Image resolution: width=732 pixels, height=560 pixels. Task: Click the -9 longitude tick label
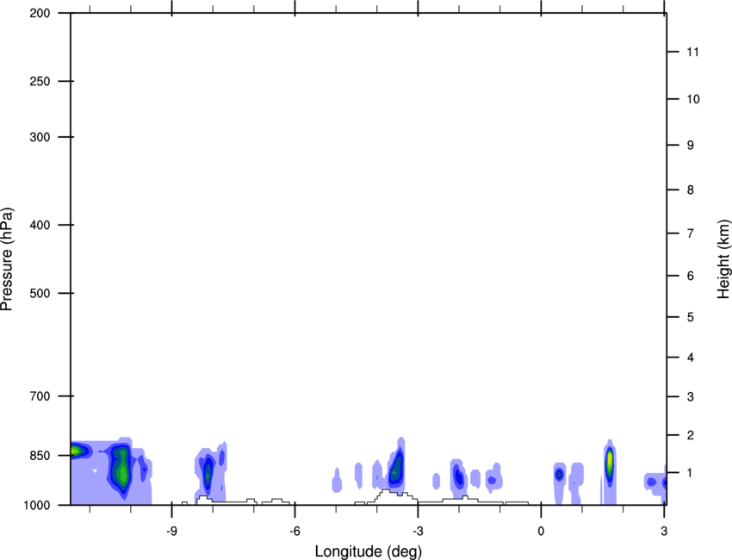pos(171,531)
